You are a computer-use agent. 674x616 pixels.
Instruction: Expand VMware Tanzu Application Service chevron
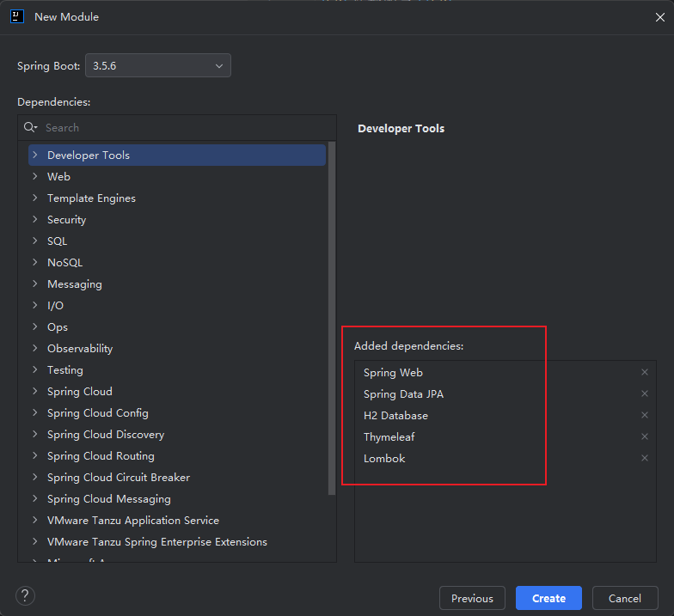[x=35, y=520]
